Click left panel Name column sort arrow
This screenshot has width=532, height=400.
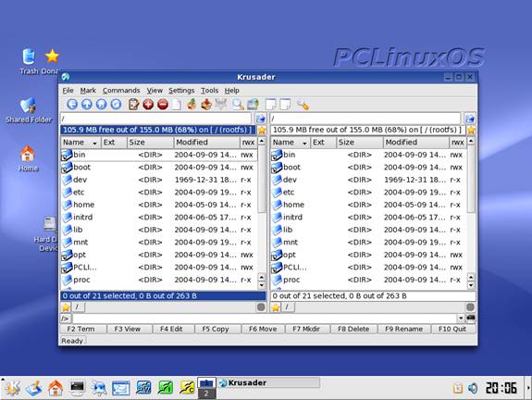94,144
